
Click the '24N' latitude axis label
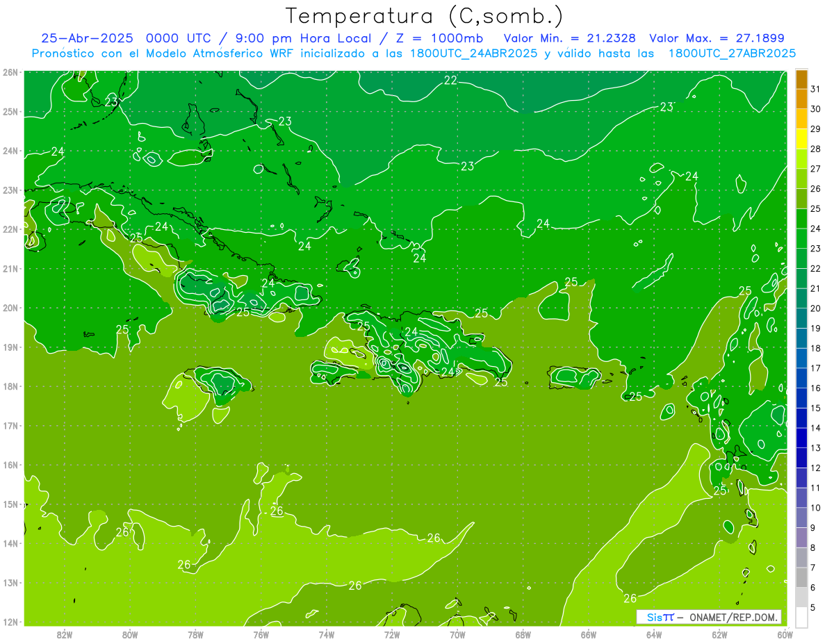click(x=10, y=151)
